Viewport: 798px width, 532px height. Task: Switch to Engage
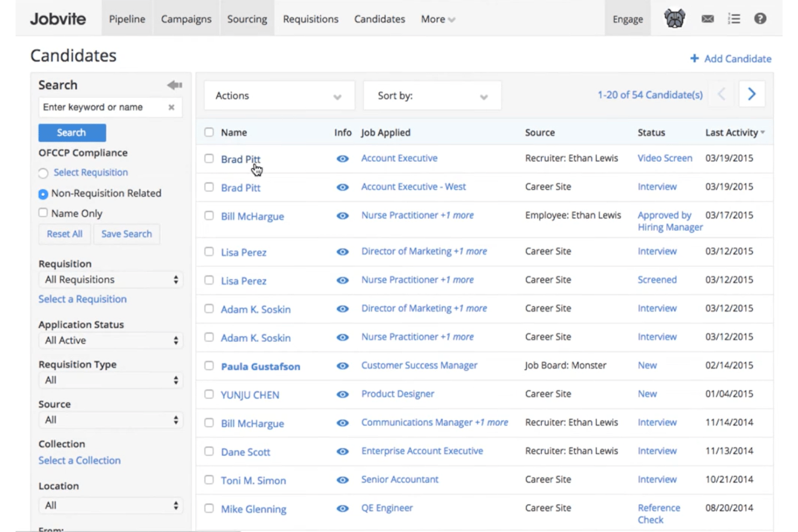tap(628, 19)
